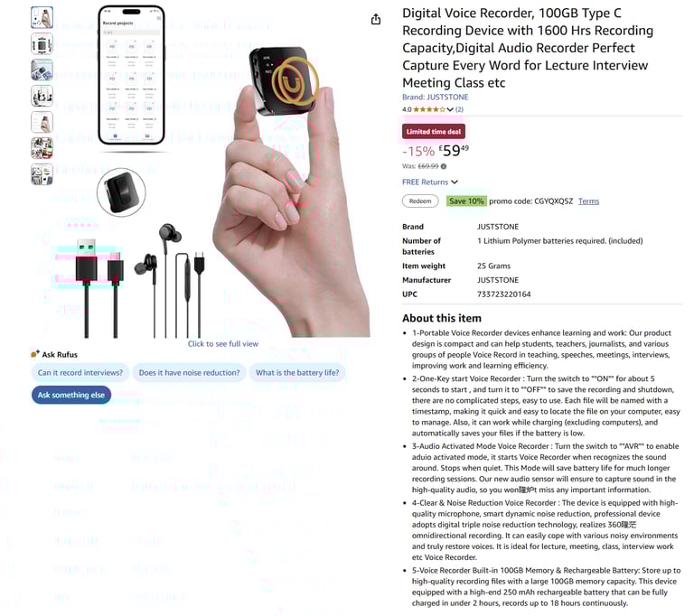Click the Ask Rufus sparkle icon
This screenshot has height=616, width=694.
coord(35,354)
